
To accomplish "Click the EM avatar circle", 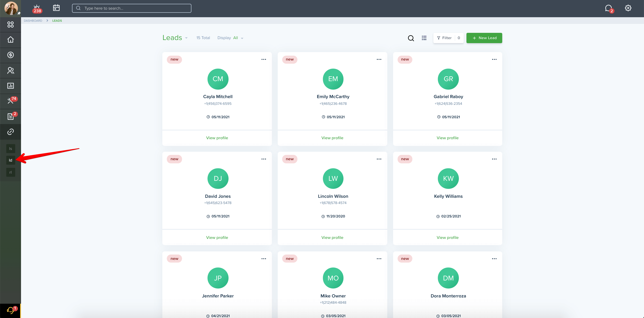I will click(333, 79).
